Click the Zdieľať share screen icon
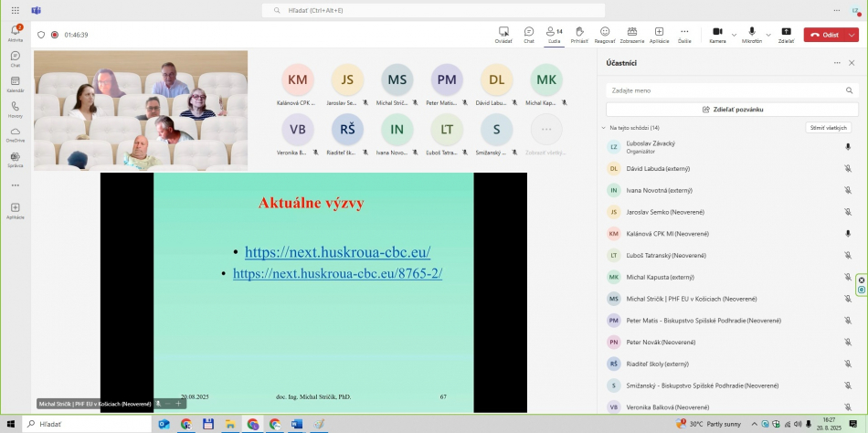 786,34
